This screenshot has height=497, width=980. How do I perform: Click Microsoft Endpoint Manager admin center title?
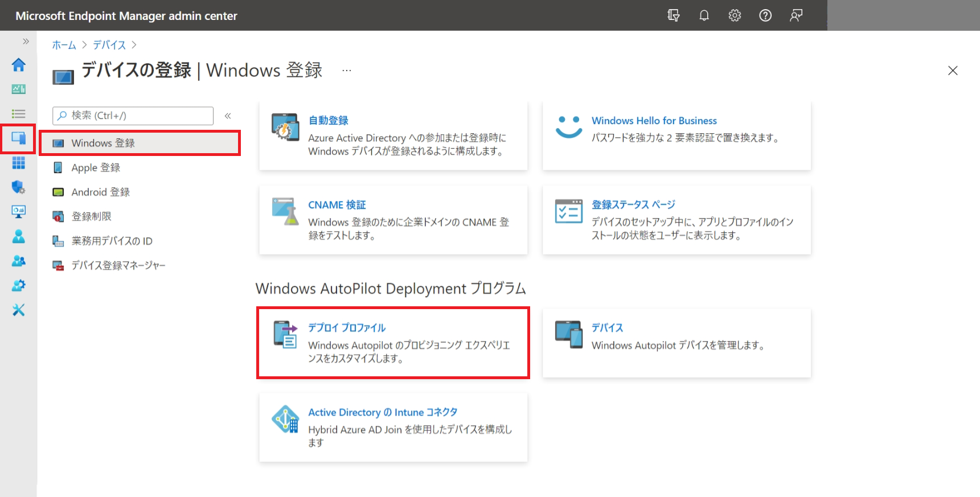point(126,16)
